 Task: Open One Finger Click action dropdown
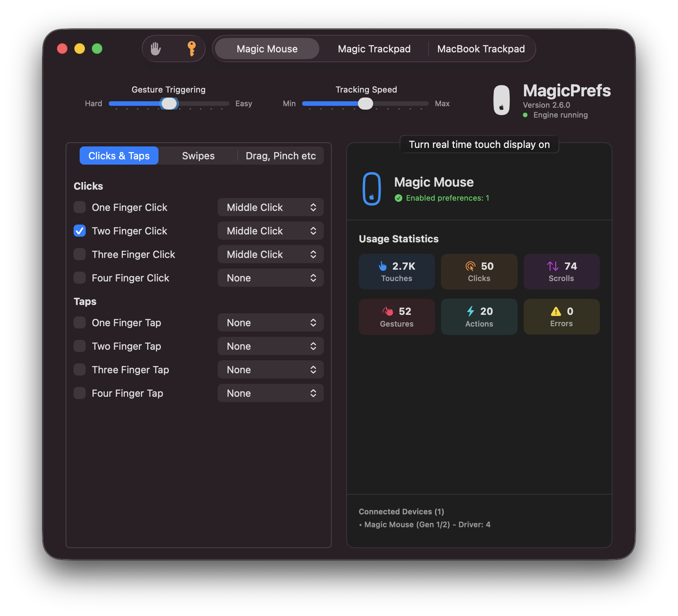[271, 207]
